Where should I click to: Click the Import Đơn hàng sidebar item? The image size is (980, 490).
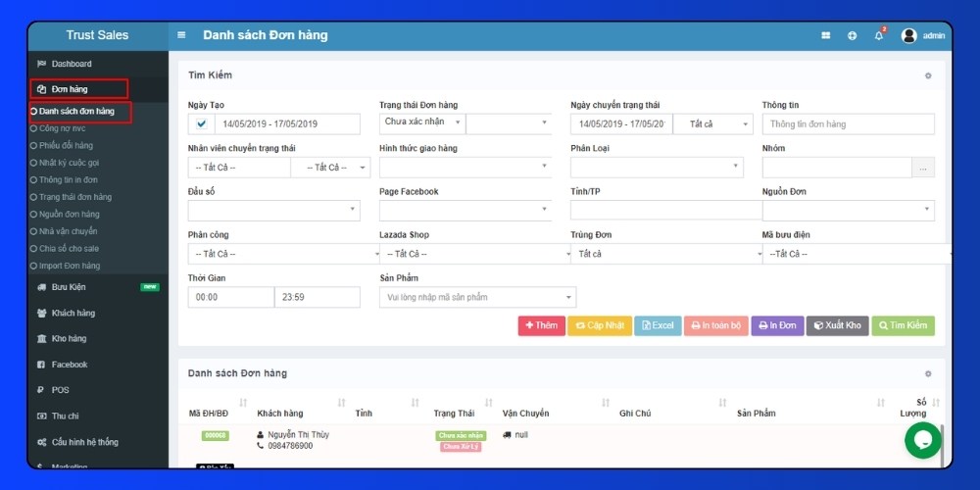point(66,266)
